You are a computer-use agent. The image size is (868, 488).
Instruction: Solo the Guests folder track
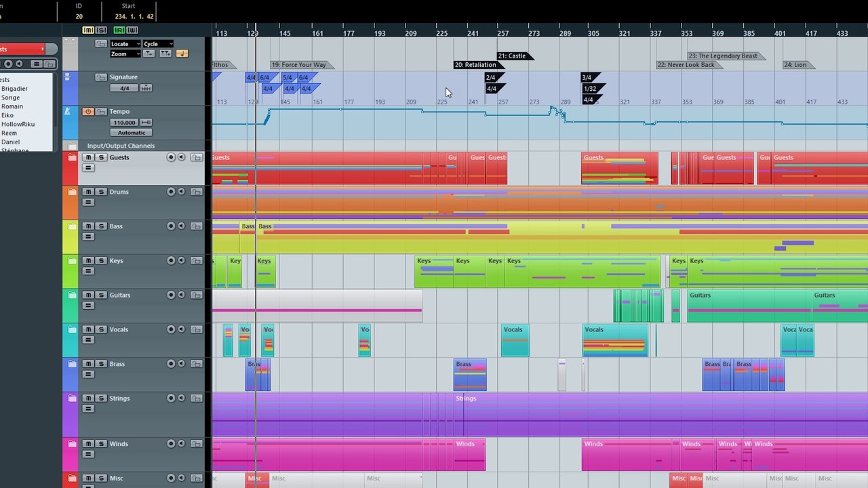[x=100, y=157]
